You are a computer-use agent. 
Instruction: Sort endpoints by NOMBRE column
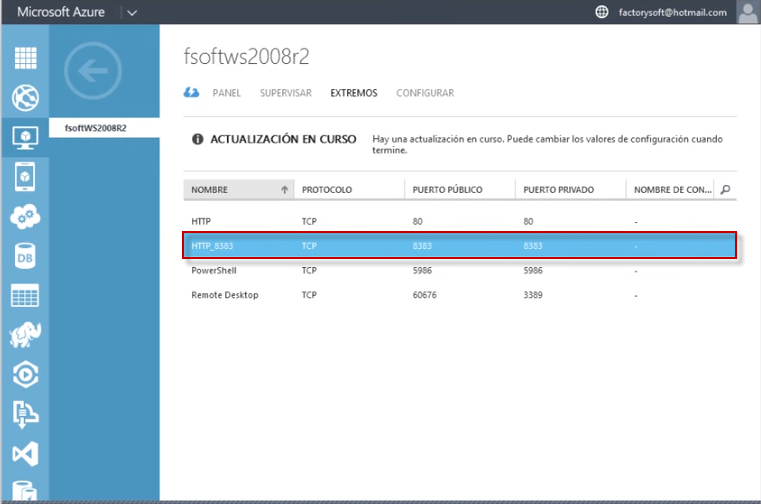tap(238, 189)
